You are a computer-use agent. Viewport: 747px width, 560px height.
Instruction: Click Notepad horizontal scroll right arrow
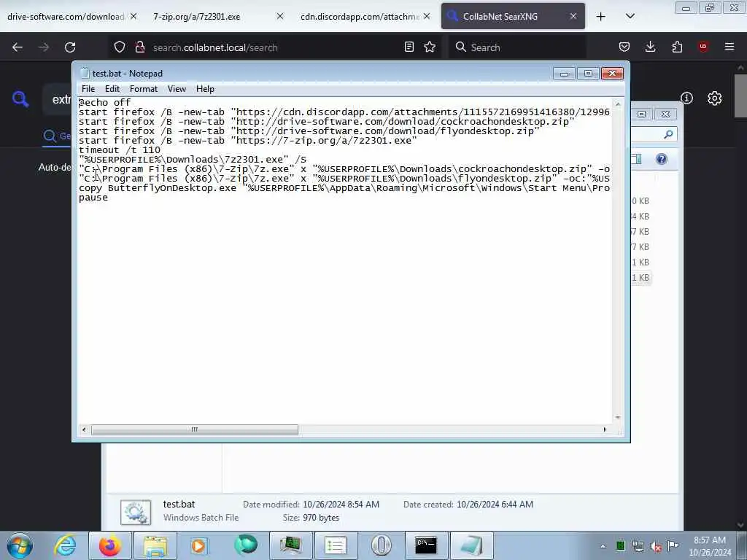click(x=605, y=429)
